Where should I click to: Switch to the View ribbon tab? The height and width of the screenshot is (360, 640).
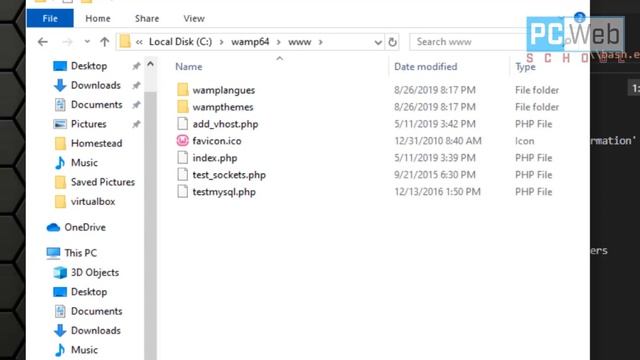coord(194,18)
